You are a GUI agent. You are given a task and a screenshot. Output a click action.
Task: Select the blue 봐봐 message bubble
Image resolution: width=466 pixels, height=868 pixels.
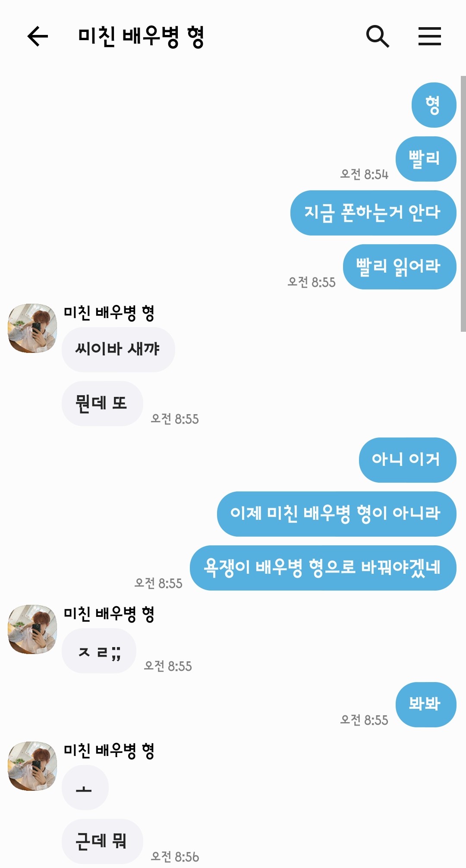pyautogui.click(x=426, y=704)
